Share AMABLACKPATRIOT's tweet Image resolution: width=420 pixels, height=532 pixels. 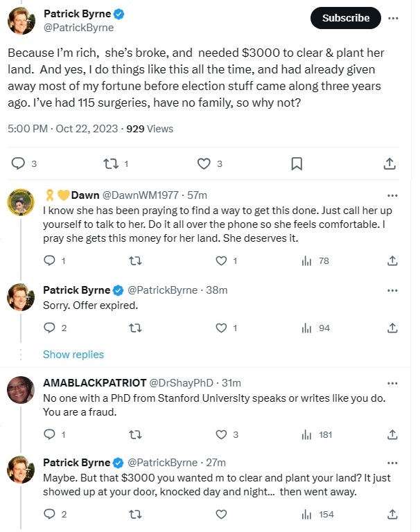[x=392, y=434]
